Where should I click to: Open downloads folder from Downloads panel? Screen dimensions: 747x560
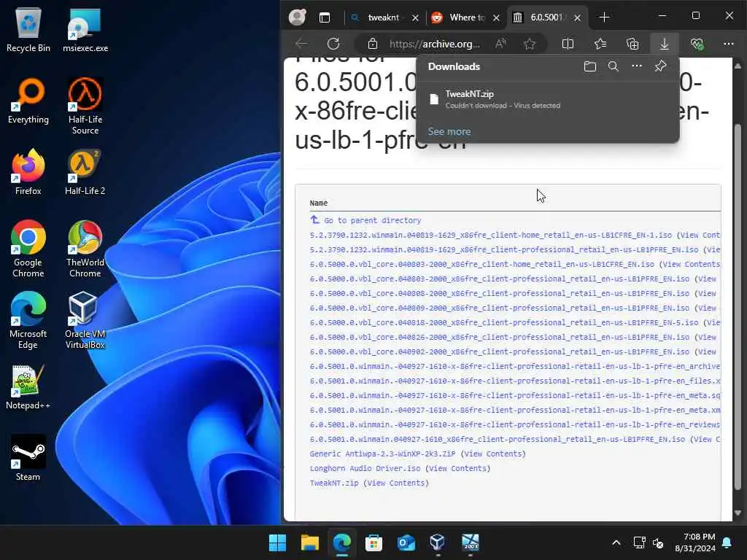(x=589, y=66)
